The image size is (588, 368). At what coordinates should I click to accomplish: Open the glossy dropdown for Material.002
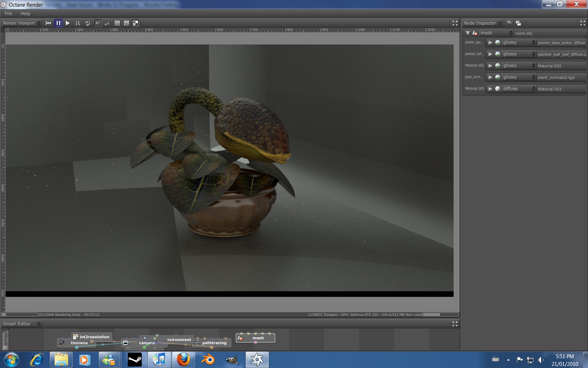[519, 66]
